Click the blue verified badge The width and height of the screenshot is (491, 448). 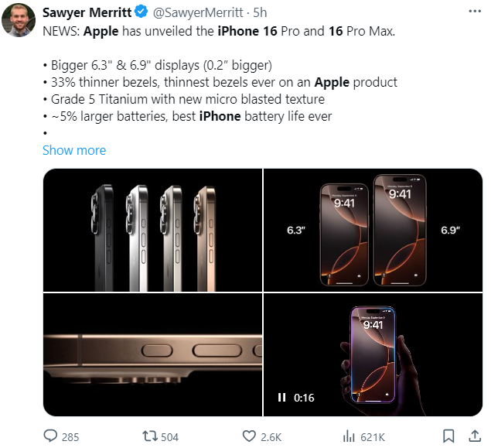(x=142, y=12)
